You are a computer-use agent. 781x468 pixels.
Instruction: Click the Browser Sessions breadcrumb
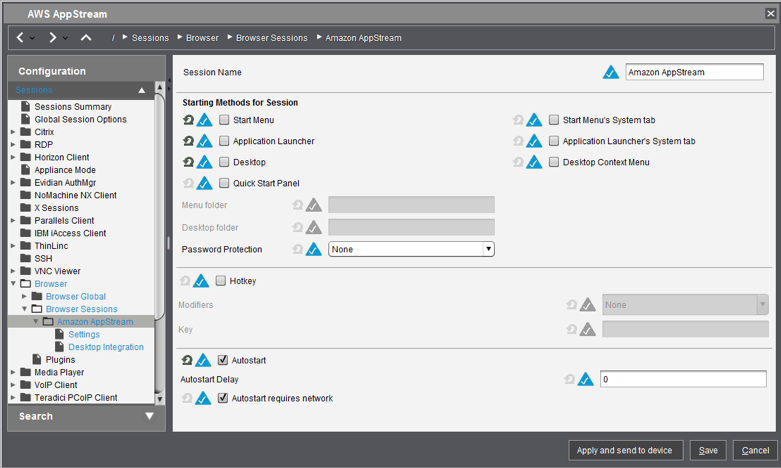271,38
